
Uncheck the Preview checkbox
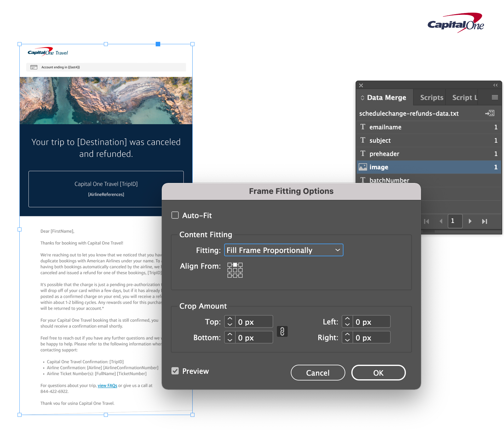(x=175, y=371)
